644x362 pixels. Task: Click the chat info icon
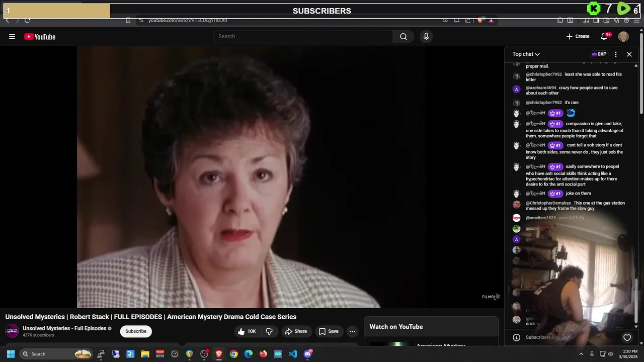tap(516, 337)
